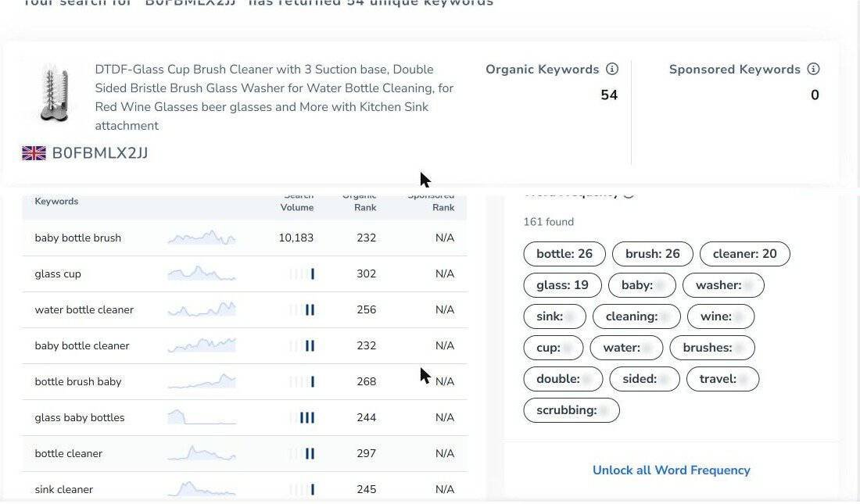Click the keyword 'baby bottle cleaner'
The image size is (860, 504).
coord(82,345)
